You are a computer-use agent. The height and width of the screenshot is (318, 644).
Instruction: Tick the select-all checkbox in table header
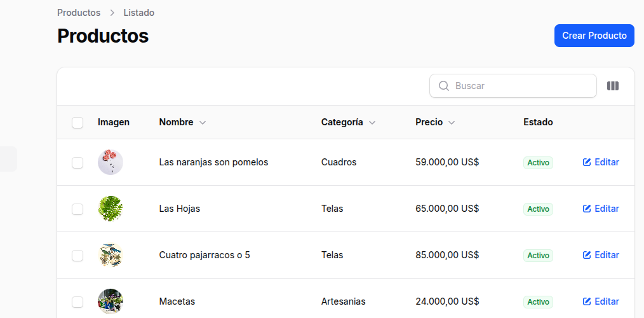click(77, 123)
